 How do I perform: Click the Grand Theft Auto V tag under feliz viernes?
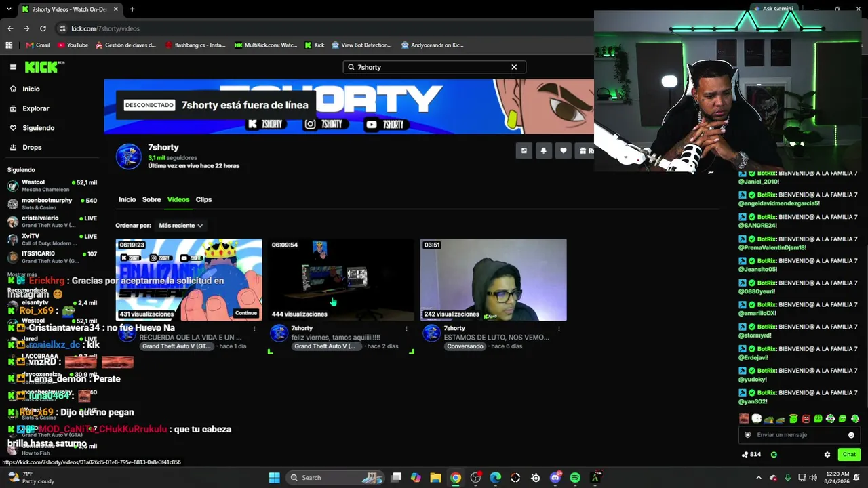tap(325, 346)
